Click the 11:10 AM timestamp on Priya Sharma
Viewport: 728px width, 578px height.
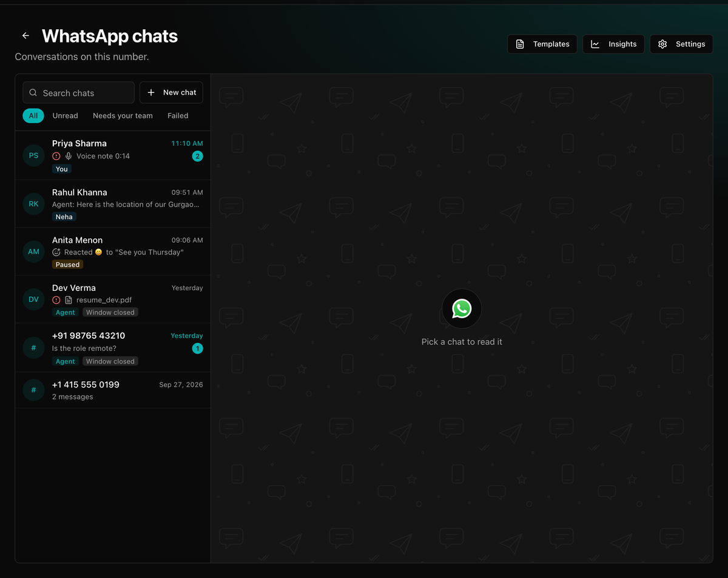pos(187,144)
